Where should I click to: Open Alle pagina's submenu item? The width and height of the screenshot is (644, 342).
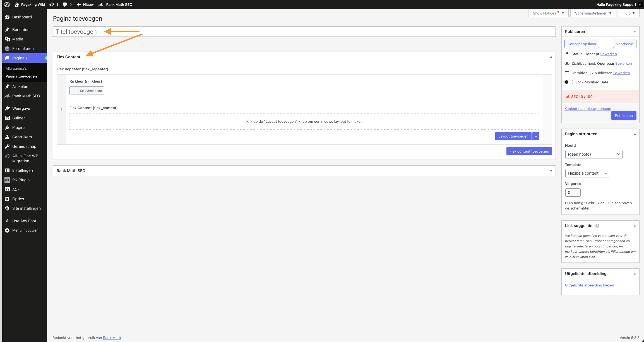16,68
